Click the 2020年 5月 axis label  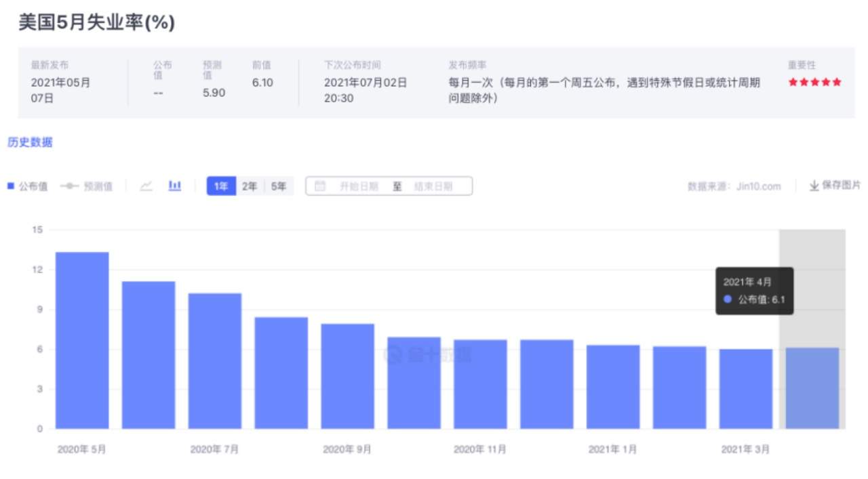[82, 449]
